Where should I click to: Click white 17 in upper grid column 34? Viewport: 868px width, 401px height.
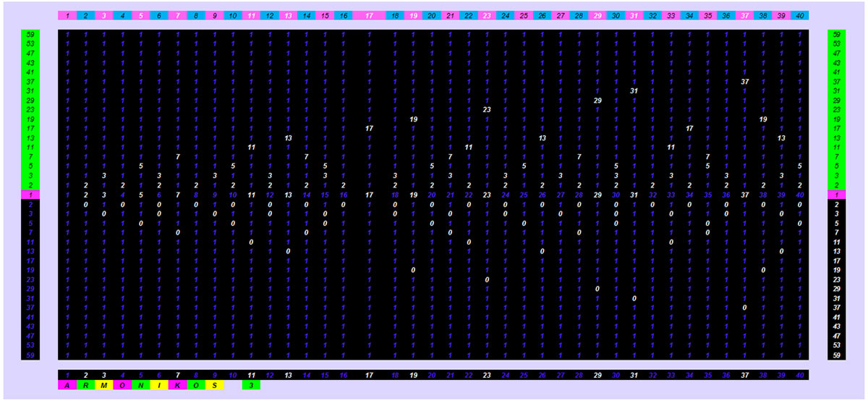point(689,128)
